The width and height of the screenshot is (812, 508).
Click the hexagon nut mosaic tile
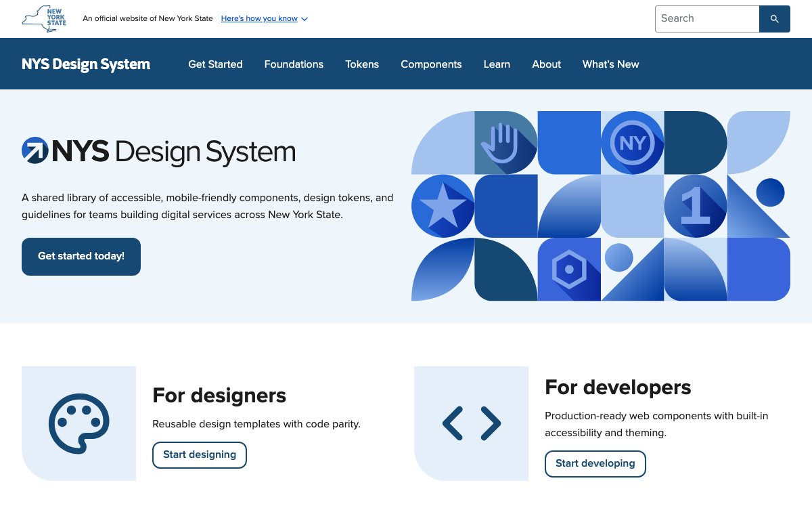tap(569, 270)
